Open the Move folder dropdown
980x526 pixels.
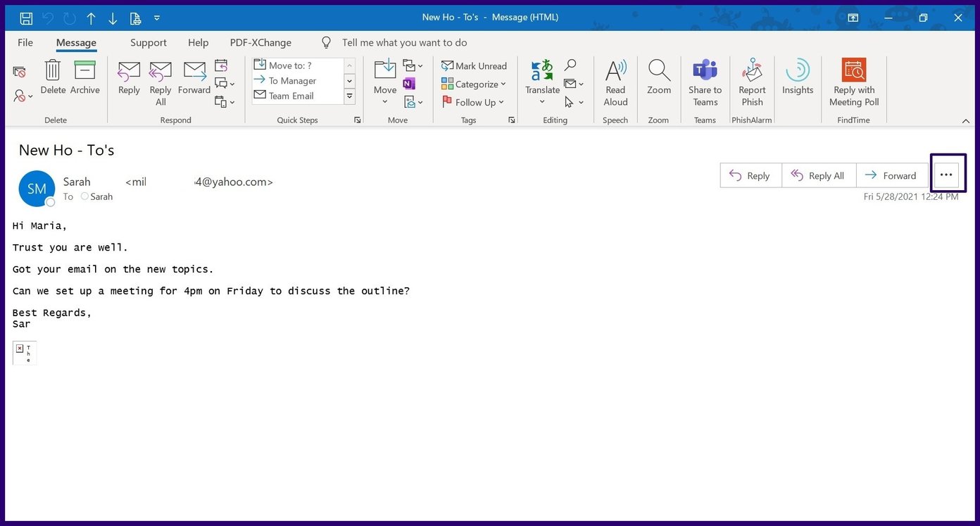pos(385,82)
